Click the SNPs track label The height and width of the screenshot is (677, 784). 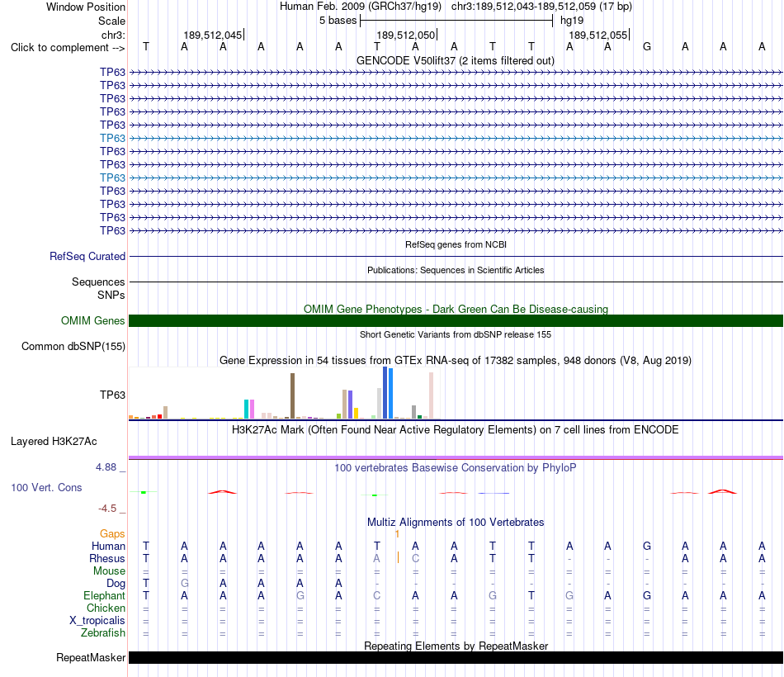coord(111,296)
